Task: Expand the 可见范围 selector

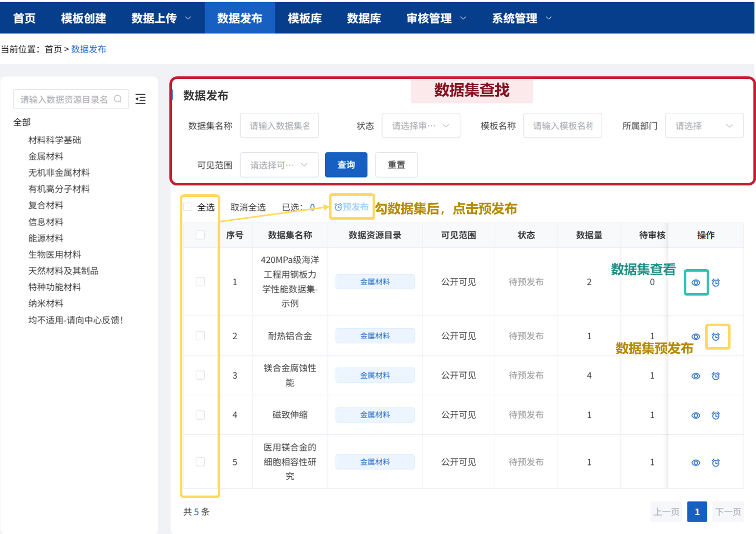Action: [x=279, y=165]
